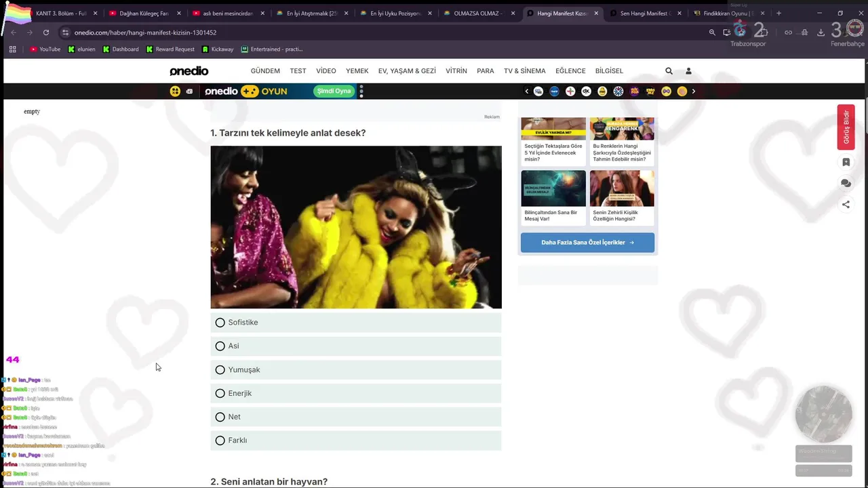Select the 'dk' game icon in carousel
Screen dimensions: 868x488
click(x=587, y=91)
